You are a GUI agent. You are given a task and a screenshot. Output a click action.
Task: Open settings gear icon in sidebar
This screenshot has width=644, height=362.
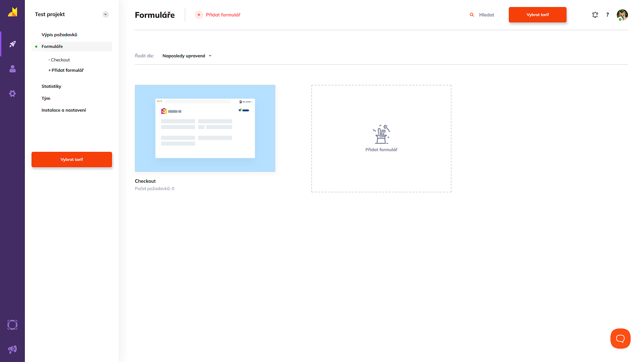pos(12,94)
